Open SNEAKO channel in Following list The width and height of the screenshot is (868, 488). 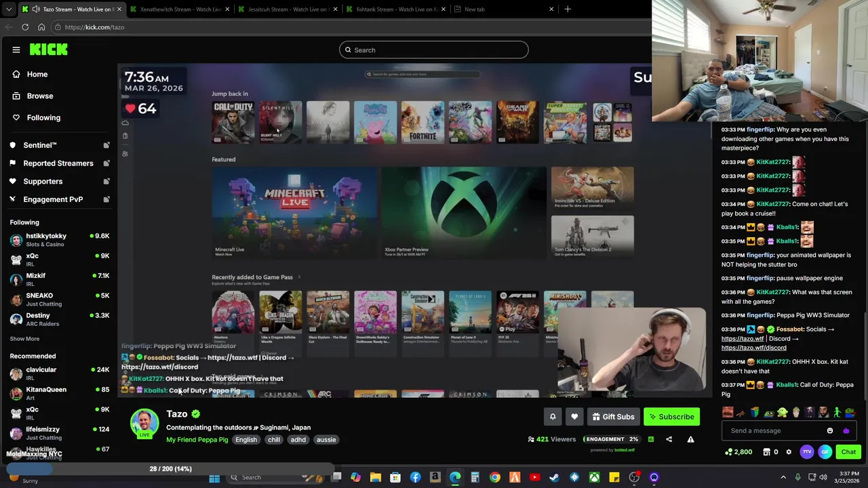point(60,299)
